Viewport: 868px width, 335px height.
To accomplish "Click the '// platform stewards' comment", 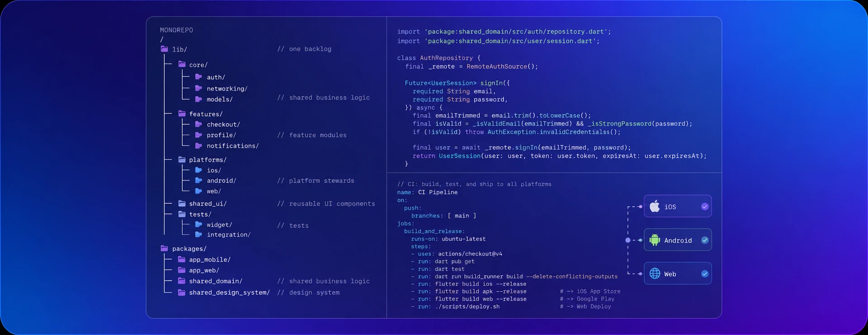I will pos(316,181).
